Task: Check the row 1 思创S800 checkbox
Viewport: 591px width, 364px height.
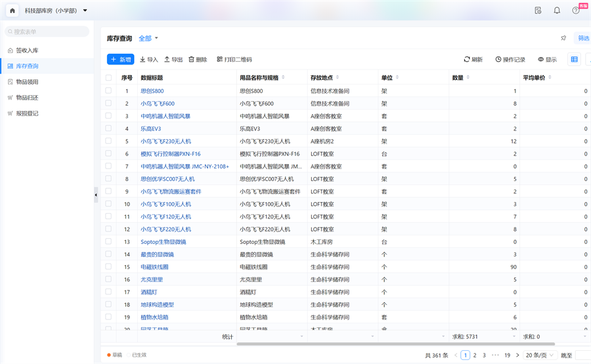Action: coord(108,91)
